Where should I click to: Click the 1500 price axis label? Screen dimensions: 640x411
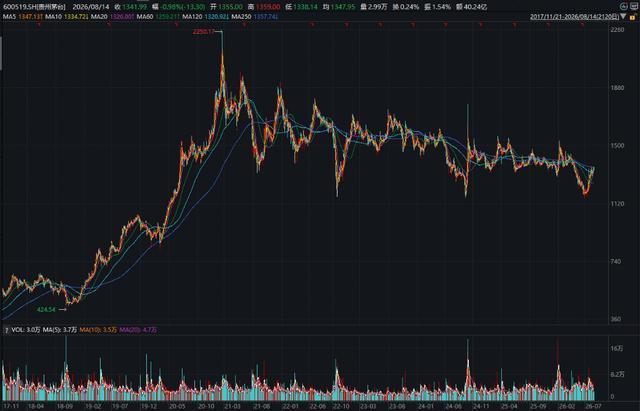[618, 146]
